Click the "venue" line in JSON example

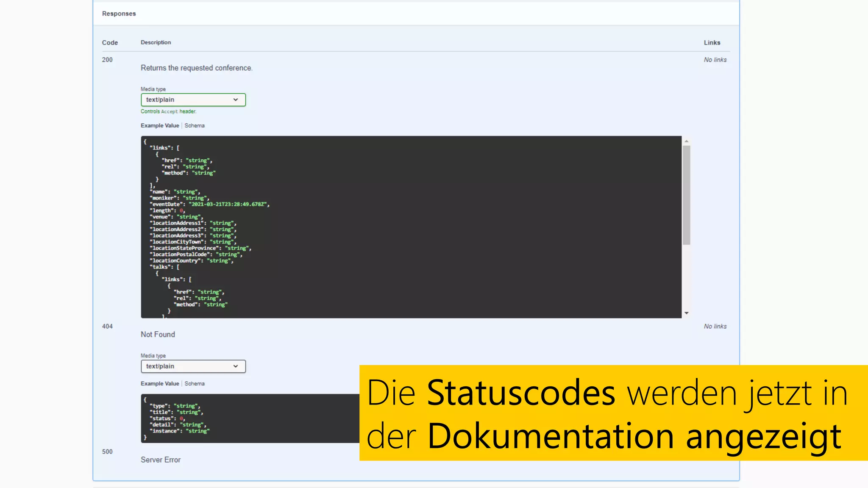point(176,217)
